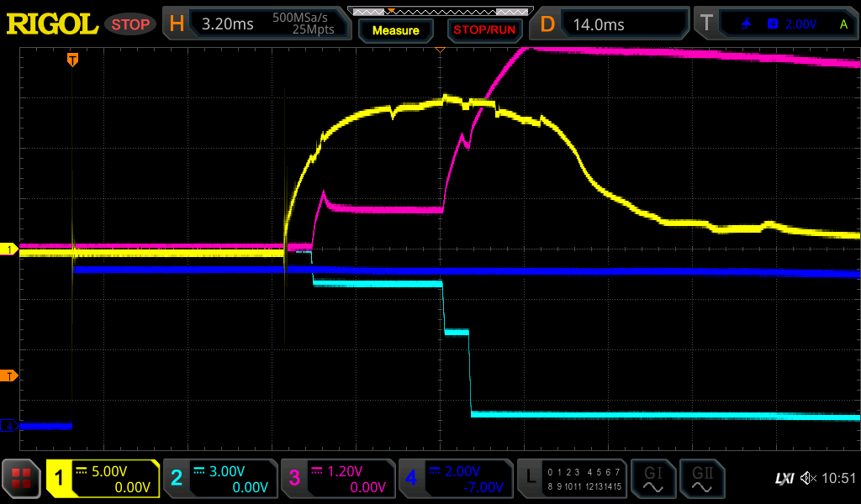The width and height of the screenshot is (861, 504).
Task: Toggle channel 1 with the yellow 5.00V box
Action: 103,479
